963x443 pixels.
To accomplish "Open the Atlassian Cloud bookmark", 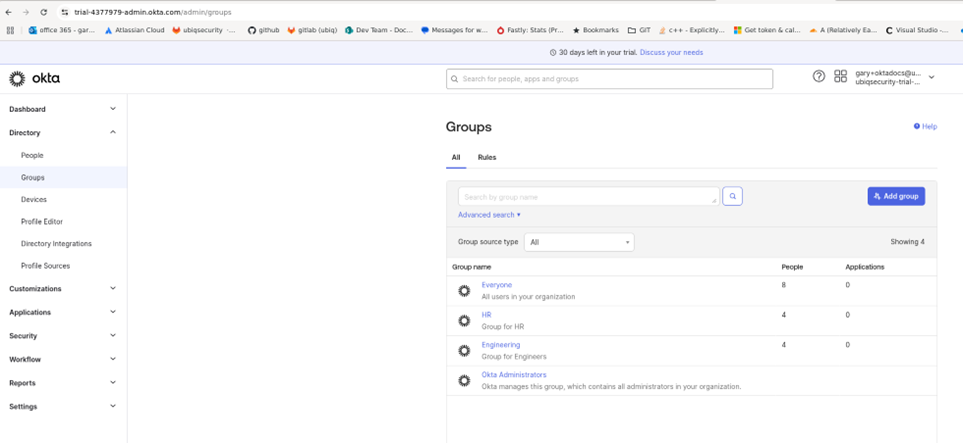I will point(135,29).
